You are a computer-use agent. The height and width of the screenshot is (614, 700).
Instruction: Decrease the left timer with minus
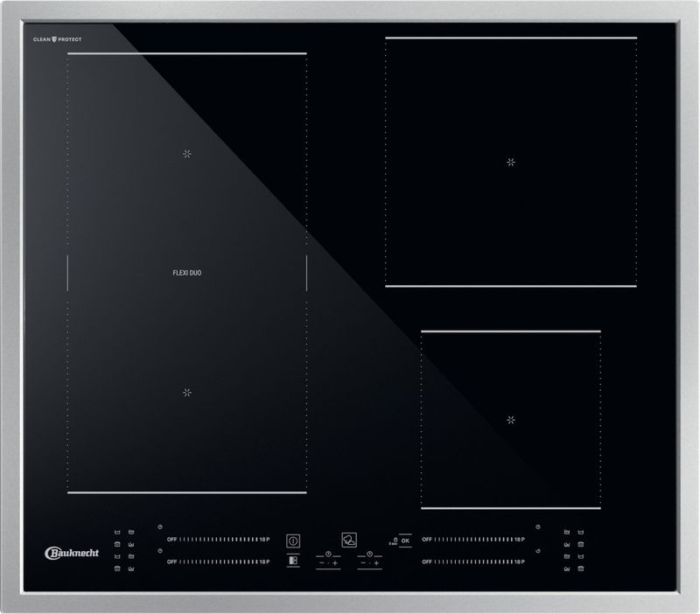tap(320, 562)
